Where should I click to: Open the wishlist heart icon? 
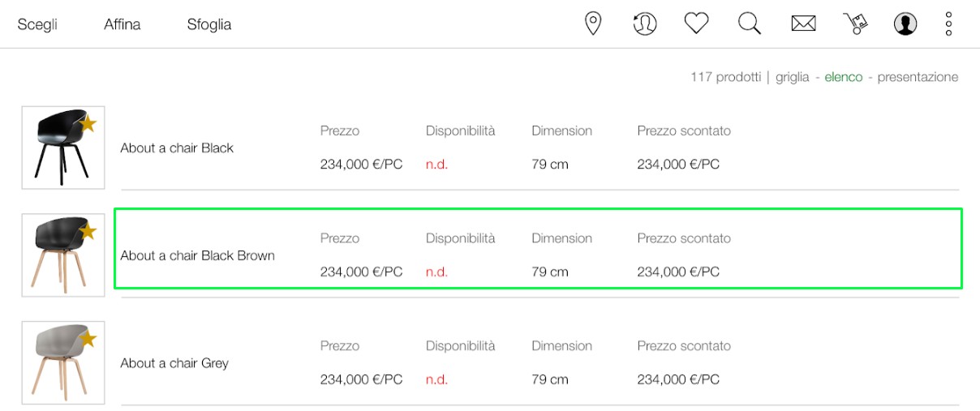pyautogui.click(x=696, y=24)
